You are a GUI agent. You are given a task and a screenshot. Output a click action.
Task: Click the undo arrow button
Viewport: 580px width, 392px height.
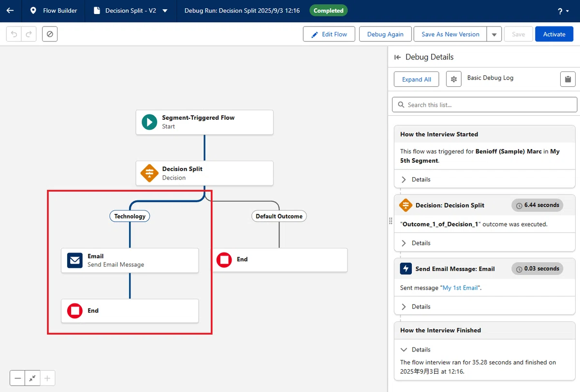click(14, 34)
